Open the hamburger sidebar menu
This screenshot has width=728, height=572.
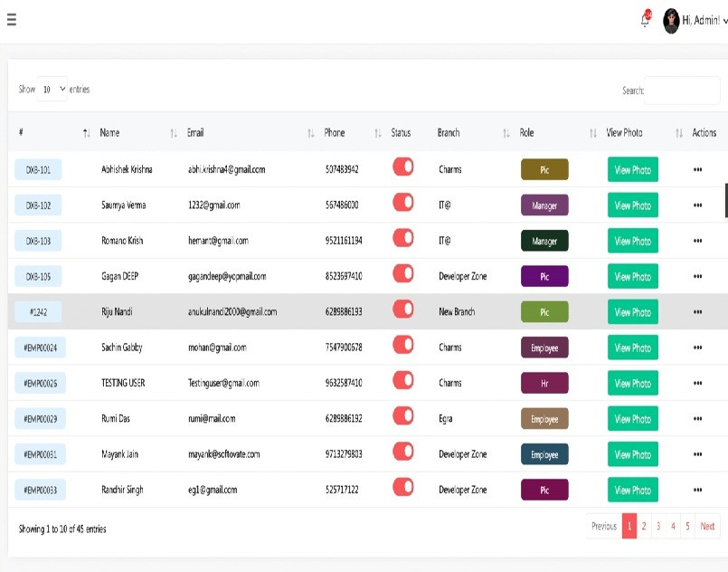[x=12, y=20]
